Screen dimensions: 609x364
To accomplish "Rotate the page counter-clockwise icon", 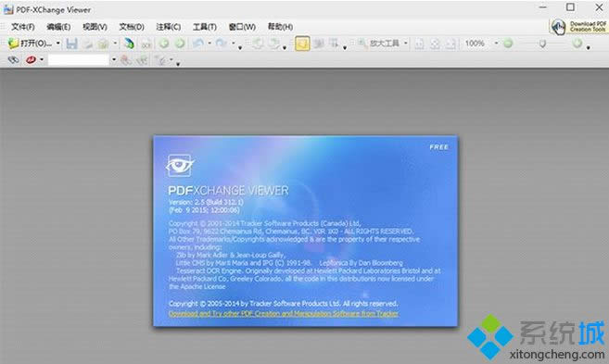I will [258, 44].
